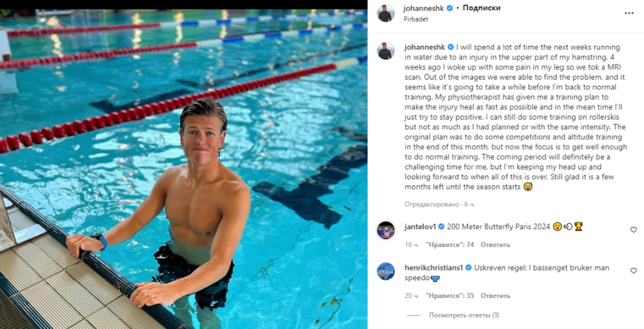Open henrikchristians1's profile avatar
This screenshot has width=644, height=329.
point(386,271)
